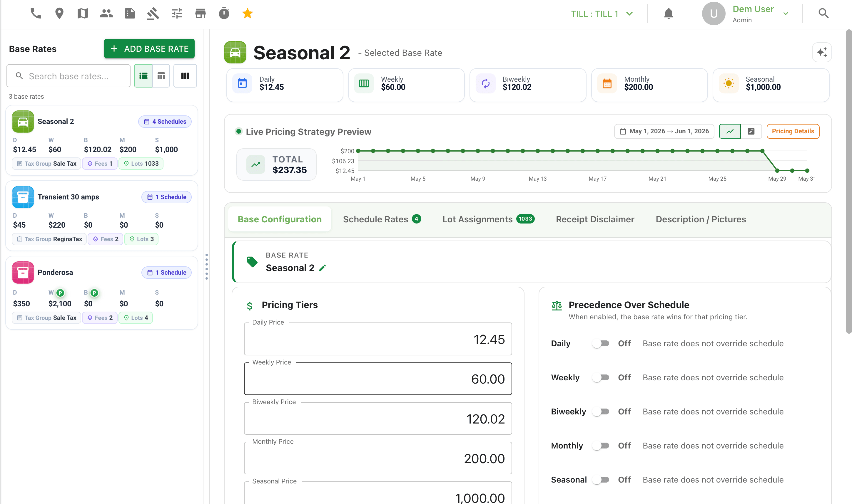Switch base rates to table view
Image resolution: width=852 pixels, height=504 pixels.
(x=161, y=76)
